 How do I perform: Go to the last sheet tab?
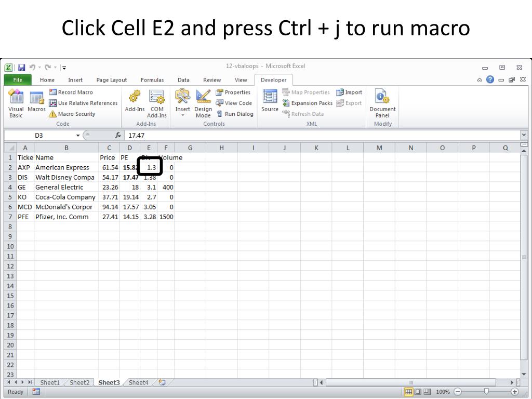click(x=30, y=382)
